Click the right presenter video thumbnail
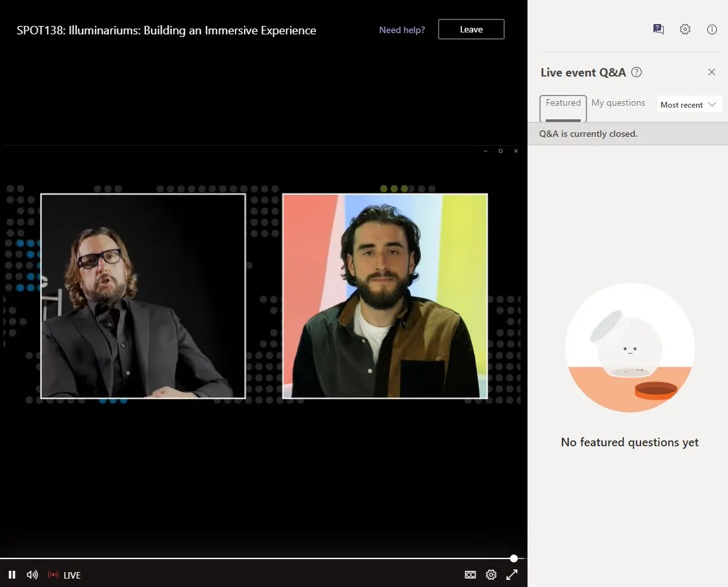The width and height of the screenshot is (728, 587). pos(385,296)
